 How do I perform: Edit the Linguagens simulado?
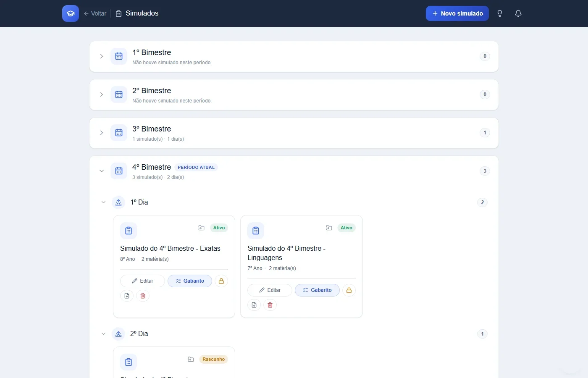click(x=270, y=290)
